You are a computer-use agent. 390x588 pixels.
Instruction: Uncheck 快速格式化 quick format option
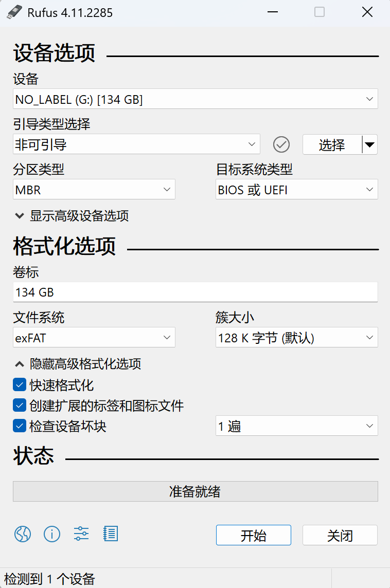point(20,385)
